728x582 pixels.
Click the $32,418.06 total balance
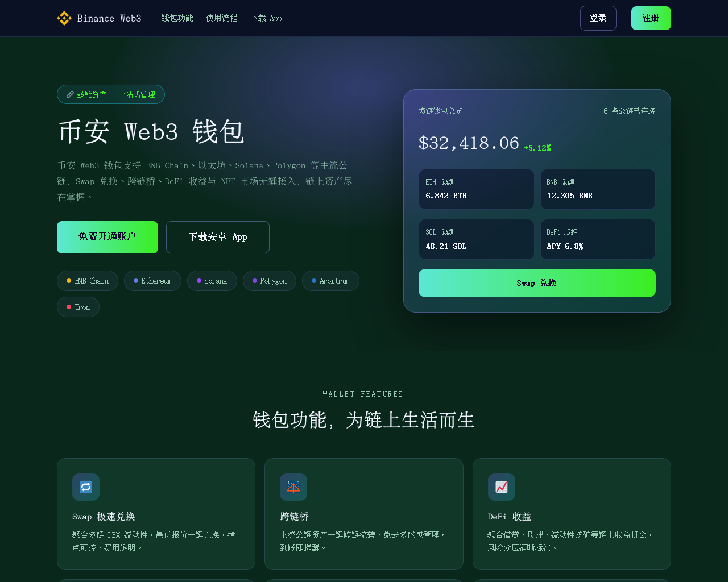coord(469,143)
